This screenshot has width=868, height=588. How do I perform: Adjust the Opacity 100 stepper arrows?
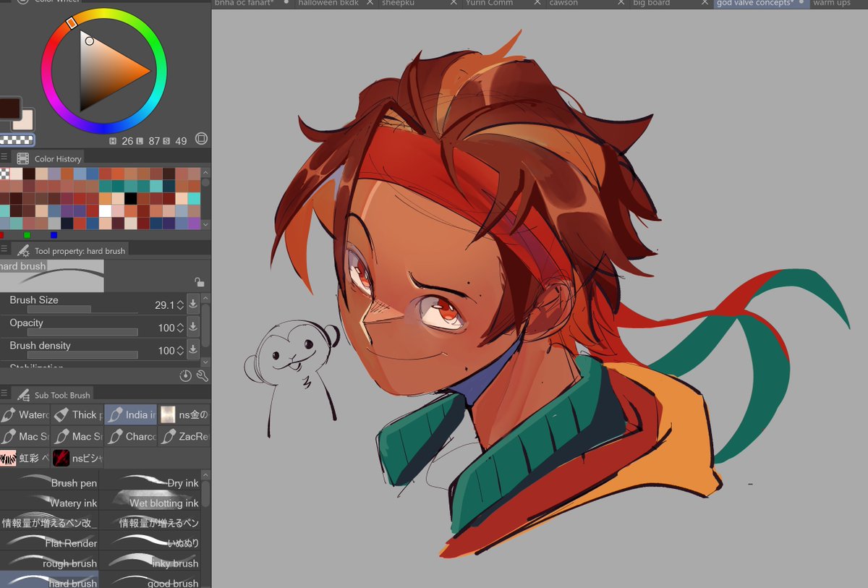click(x=180, y=328)
